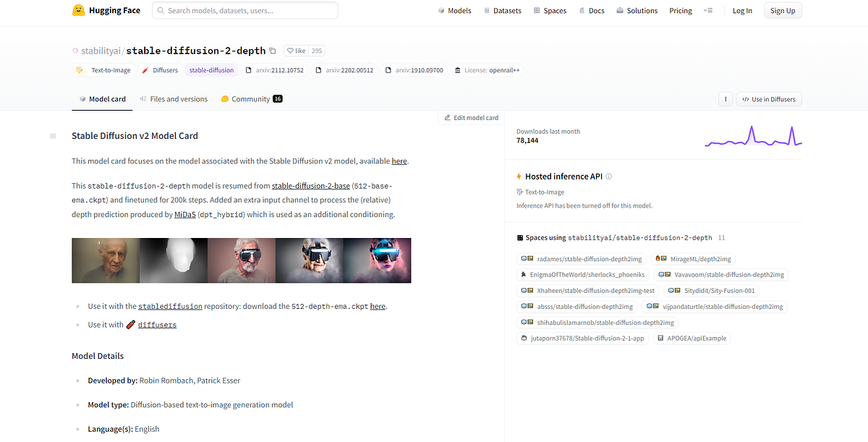
Task: Click the depth map thumbnail
Action: coord(174,260)
